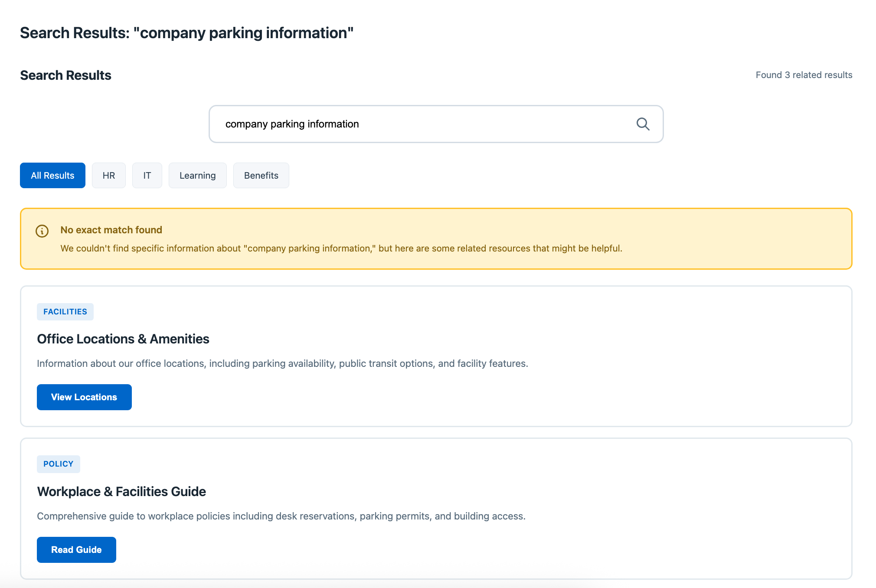This screenshot has height=588, width=876.
Task: Click the info icon in yellow alert
Action: click(42, 231)
